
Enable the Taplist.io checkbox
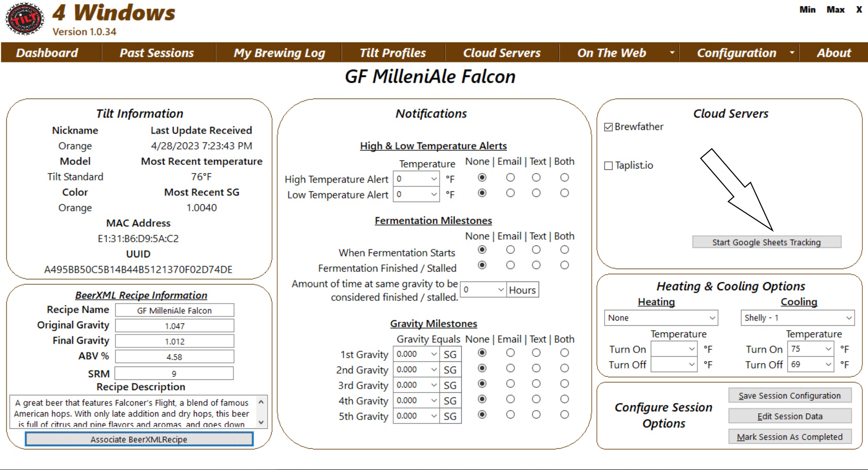pos(609,165)
